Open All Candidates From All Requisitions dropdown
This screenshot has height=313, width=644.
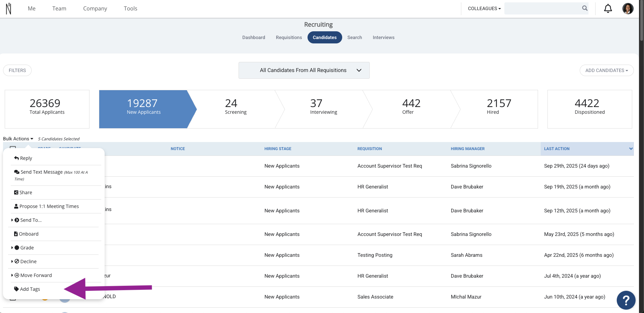click(x=304, y=70)
